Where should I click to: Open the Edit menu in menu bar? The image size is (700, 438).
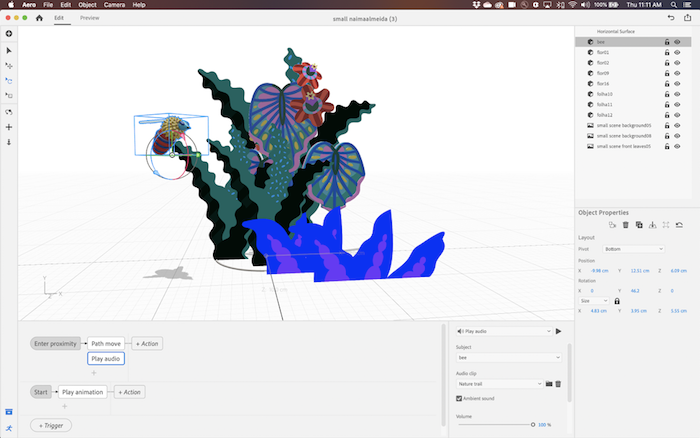[x=66, y=5]
